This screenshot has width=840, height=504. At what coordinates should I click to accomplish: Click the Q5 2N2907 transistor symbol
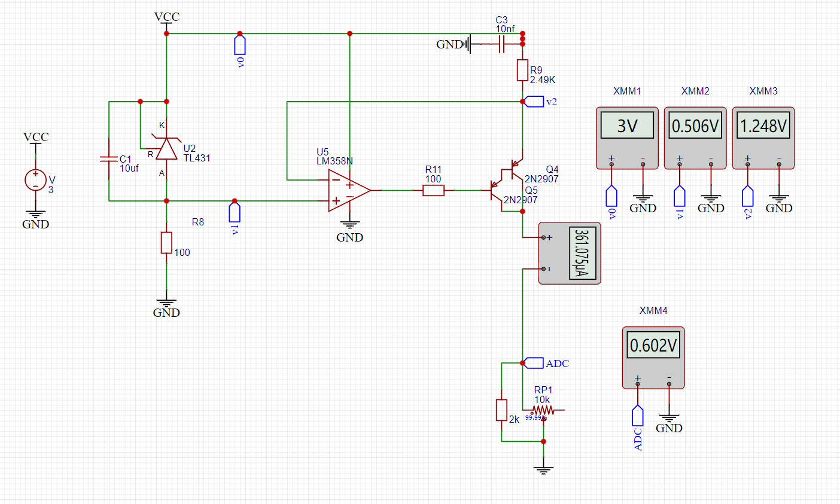click(x=495, y=191)
